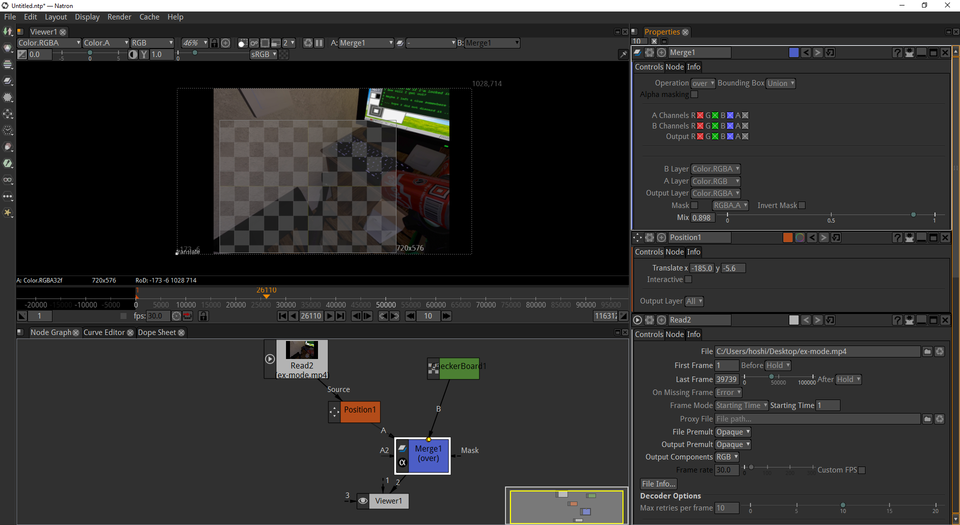Enable the Alpha masking checkbox
The image size is (960, 525).
point(695,94)
